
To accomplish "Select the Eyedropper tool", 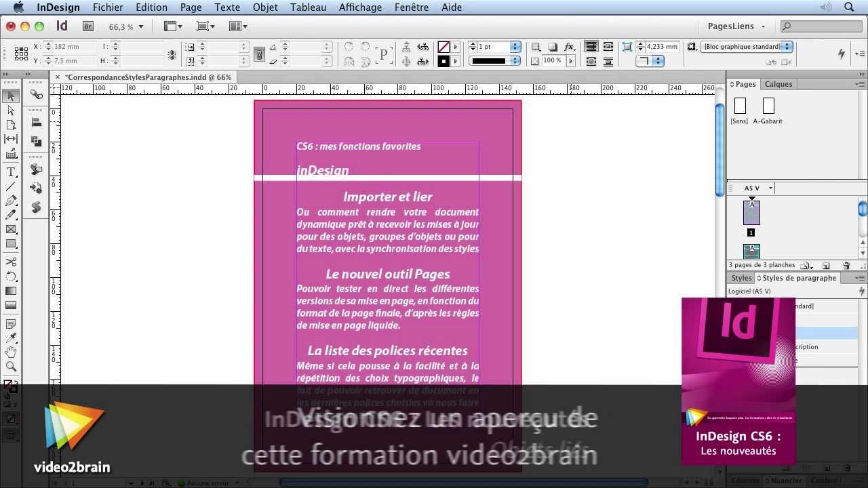I will [11, 338].
